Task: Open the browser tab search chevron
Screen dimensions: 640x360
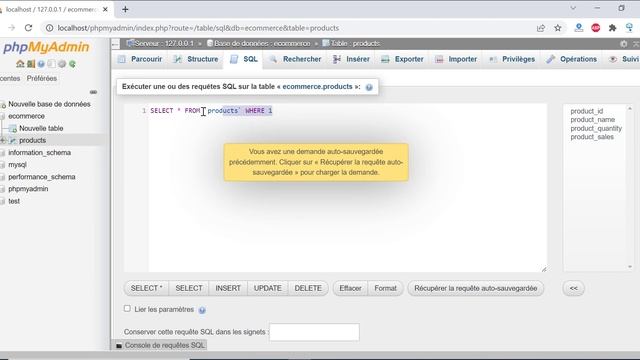Action: [573, 8]
